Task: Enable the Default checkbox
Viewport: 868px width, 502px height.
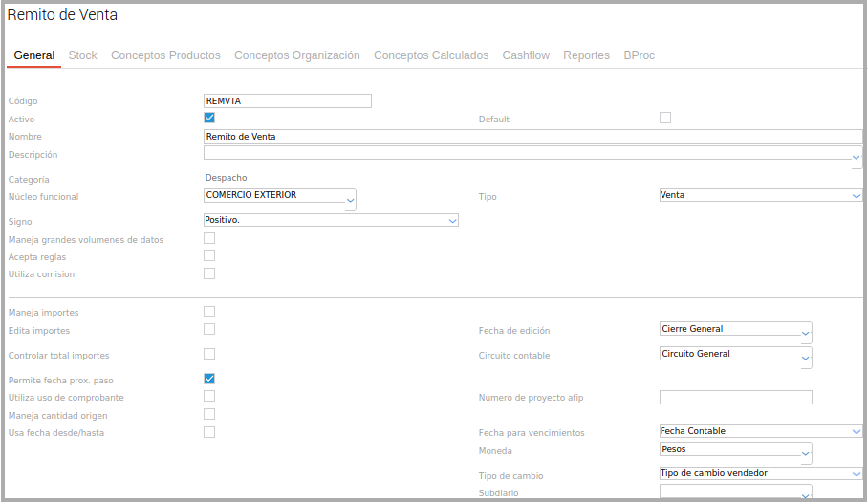Action: pos(665,118)
